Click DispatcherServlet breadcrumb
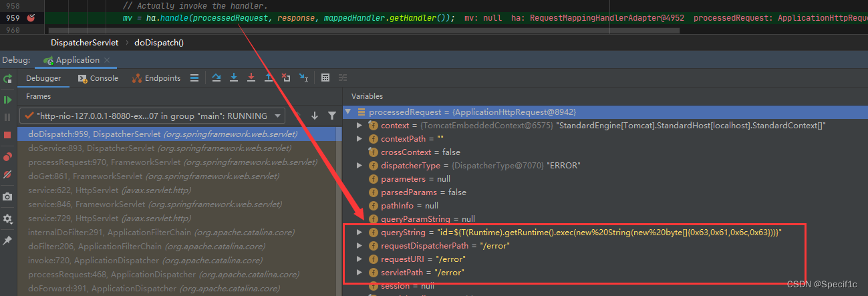Image resolution: width=868 pixels, height=296 pixels. click(x=84, y=42)
